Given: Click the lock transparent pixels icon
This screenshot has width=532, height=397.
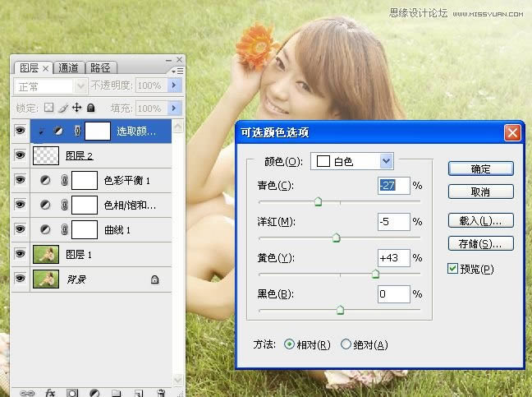Looking at the screenshot, I should tap(48, 108).
